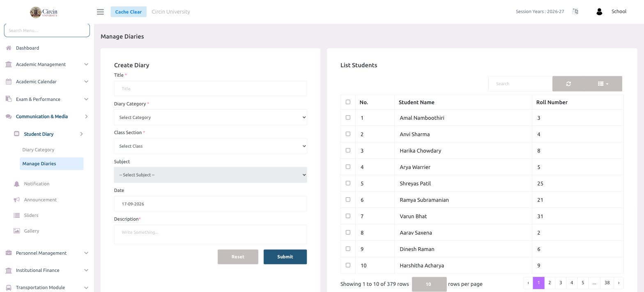Open the Diary Category dropdown
644x292 pixels.
pos(210,117)
